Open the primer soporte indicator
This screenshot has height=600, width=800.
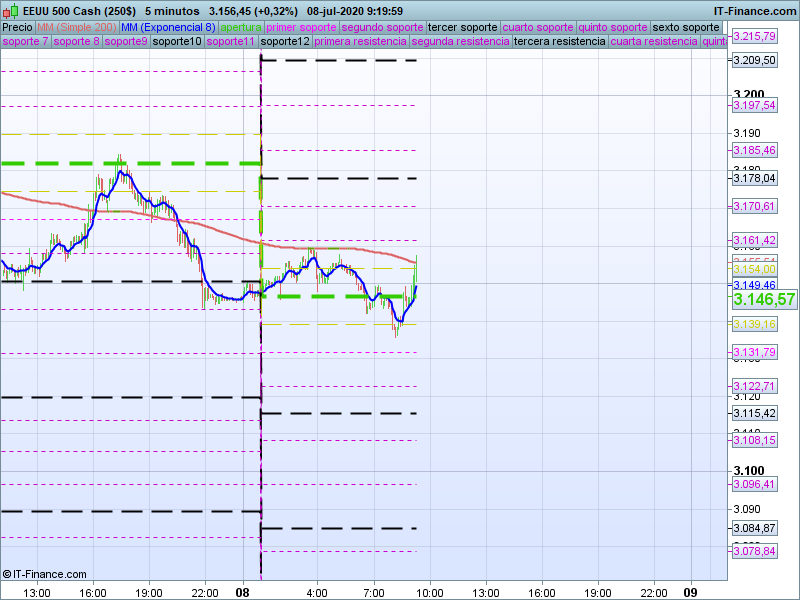(x=302, y=27)
